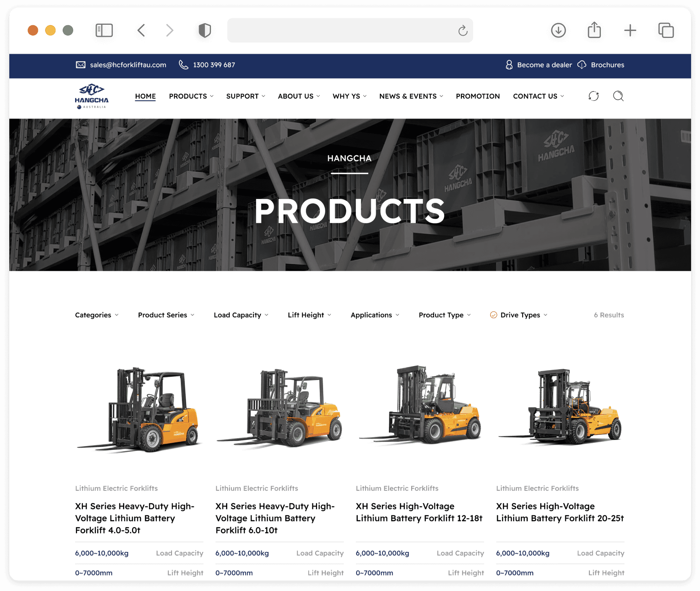
Task: Open a new tab with plus icon
Action: click(630, 30)
